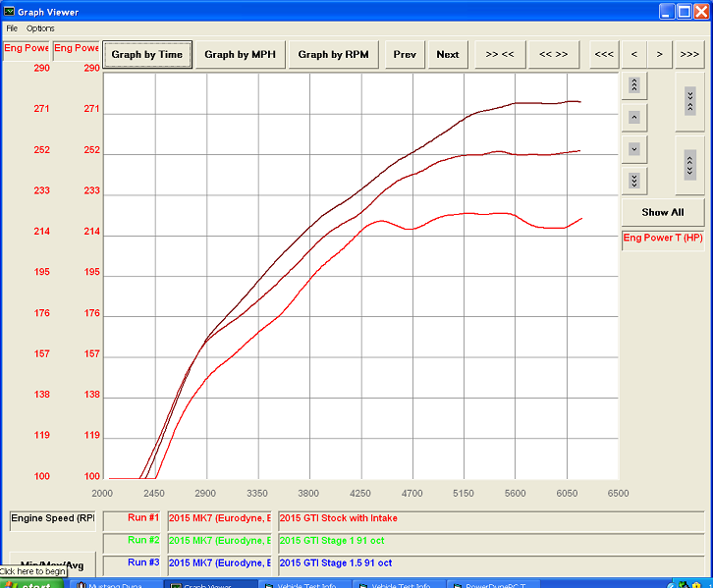Open the File menu

coord(12,28)
